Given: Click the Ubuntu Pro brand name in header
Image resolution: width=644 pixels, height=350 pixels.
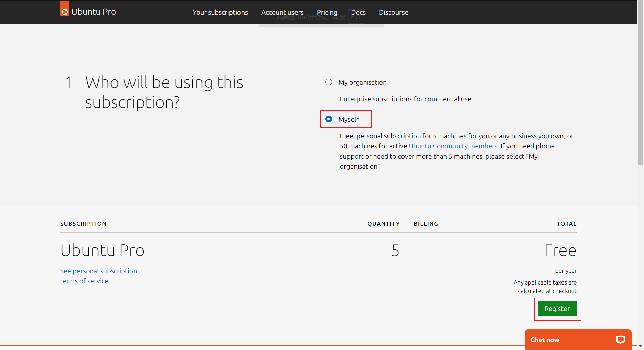Looking at the screenshot, I should tap(94, 12).
